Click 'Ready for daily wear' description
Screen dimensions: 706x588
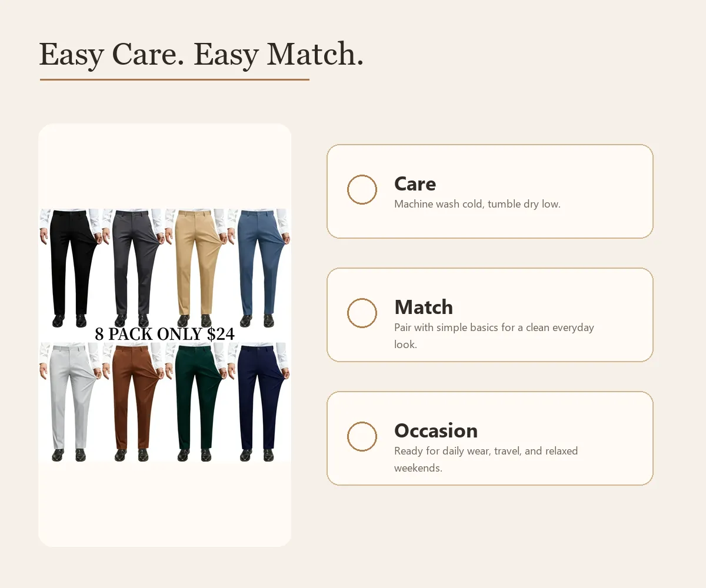click(486, 459)
